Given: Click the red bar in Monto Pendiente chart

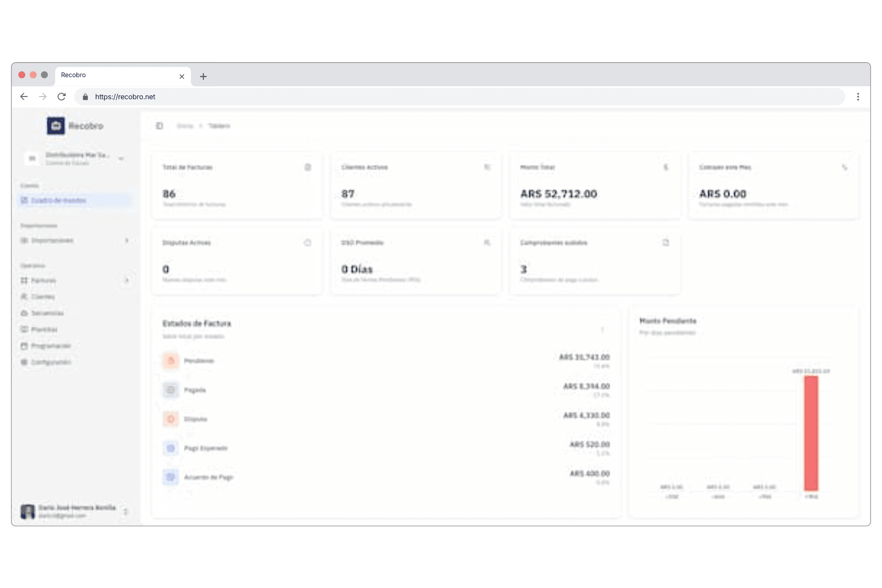Looking at the screenshot, I should pos(811,433).
